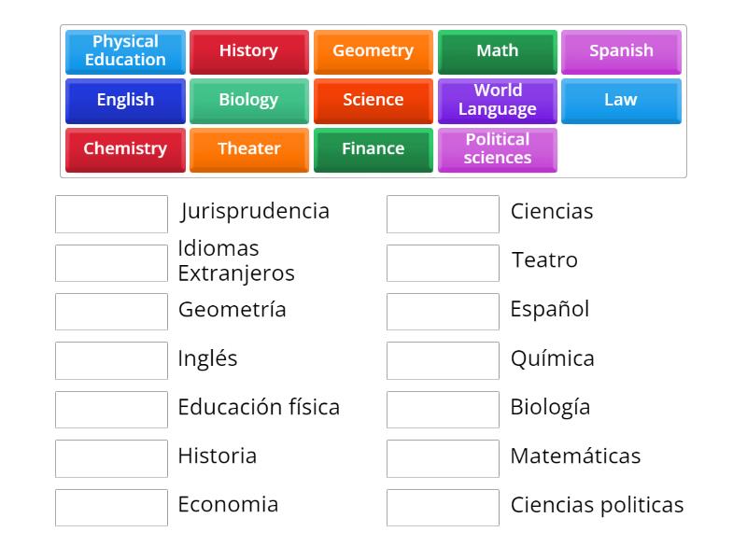Select the Theater tile
The height and width of the screenshot is (560, 747).
[249, 149]
